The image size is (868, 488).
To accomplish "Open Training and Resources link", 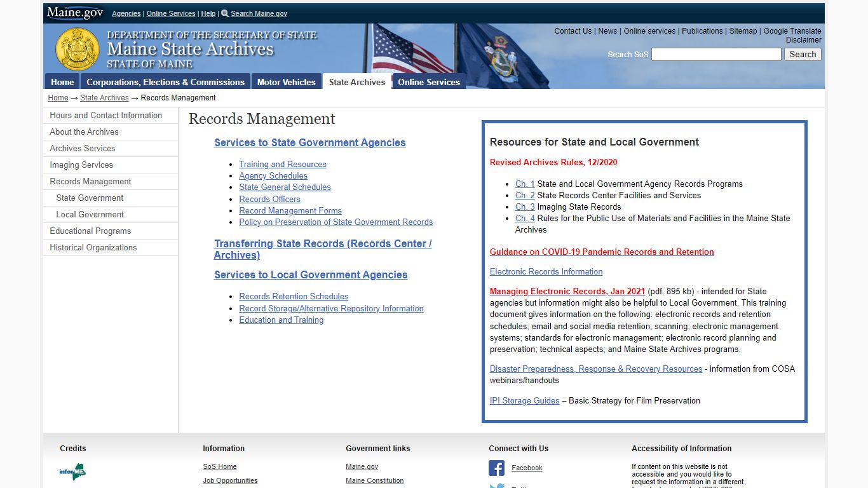I will tap(283, 164).
